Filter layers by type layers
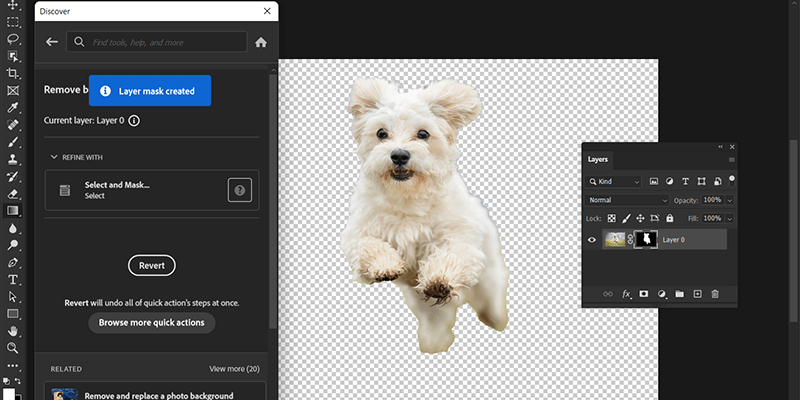 pyautogui.click(x=685, y=182)
